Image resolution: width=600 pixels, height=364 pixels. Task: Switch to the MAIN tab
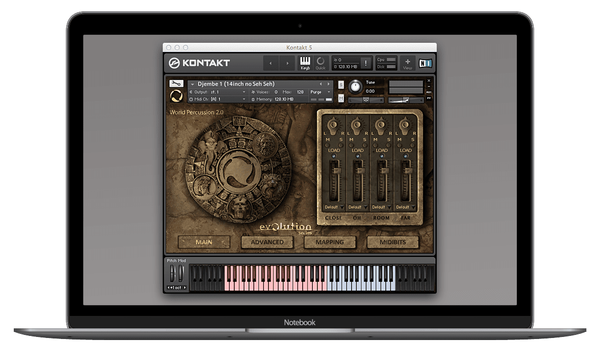click(204, 242)
